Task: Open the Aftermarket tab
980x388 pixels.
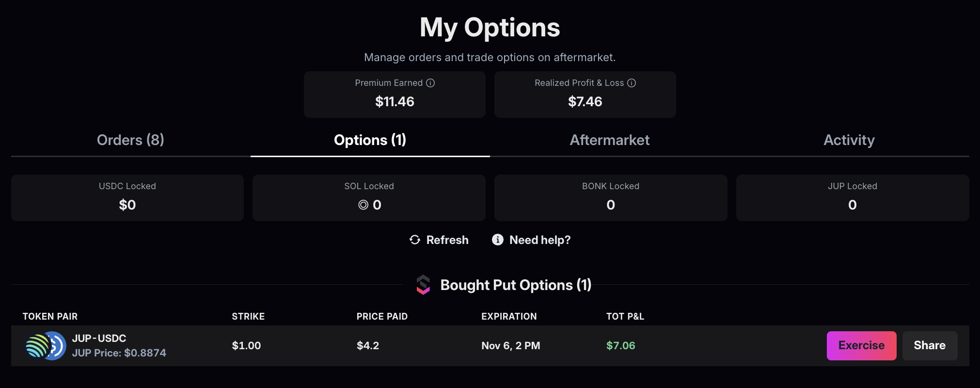Action: (x=609, y=140)
